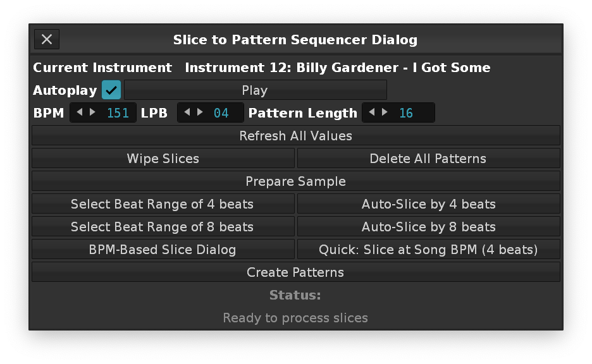Click the Pattern Length value field
592x364 pixels.
click(406, 113)
